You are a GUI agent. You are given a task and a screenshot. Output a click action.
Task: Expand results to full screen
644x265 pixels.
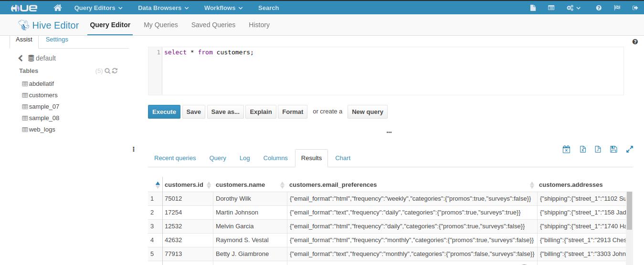click(x=630, y=149)
